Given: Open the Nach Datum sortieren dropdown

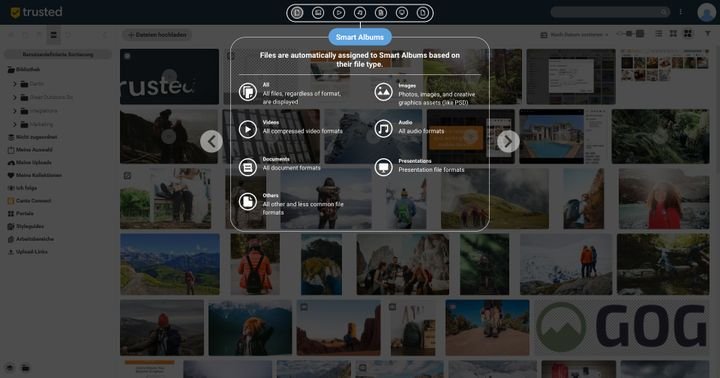Looking at the screenshot, I should coord(574,35).
